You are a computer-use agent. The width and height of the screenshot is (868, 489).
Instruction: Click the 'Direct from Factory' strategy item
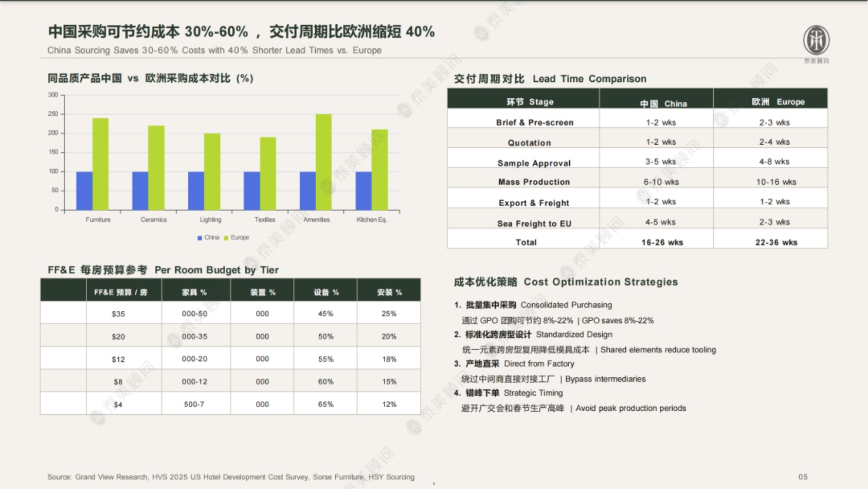(539, 364)
